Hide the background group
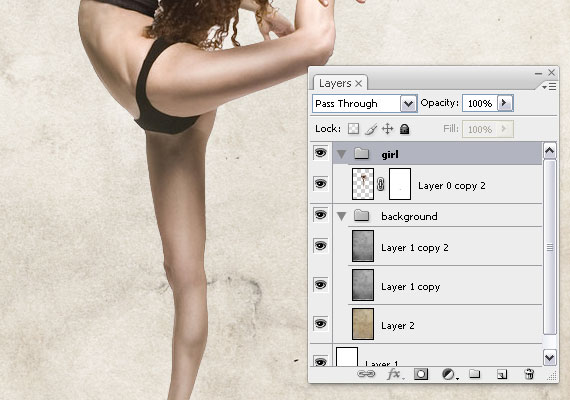 point(320,215)
